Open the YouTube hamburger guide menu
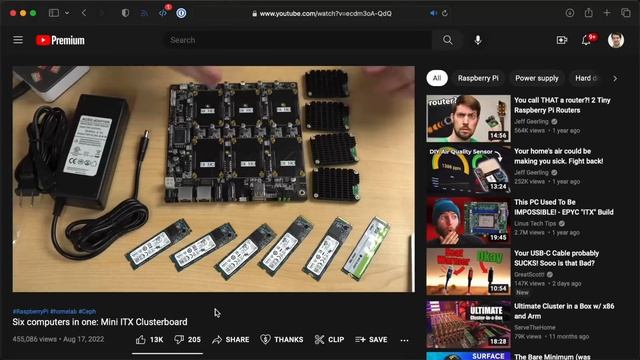This screenshot has width=640, height=360. 18,40
